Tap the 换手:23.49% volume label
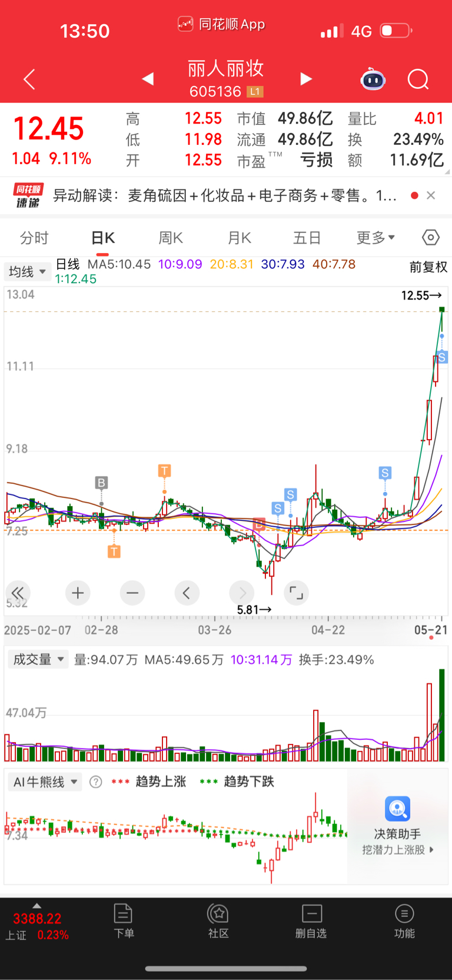This screenshot has width=452, height=980. pos(336,660)
